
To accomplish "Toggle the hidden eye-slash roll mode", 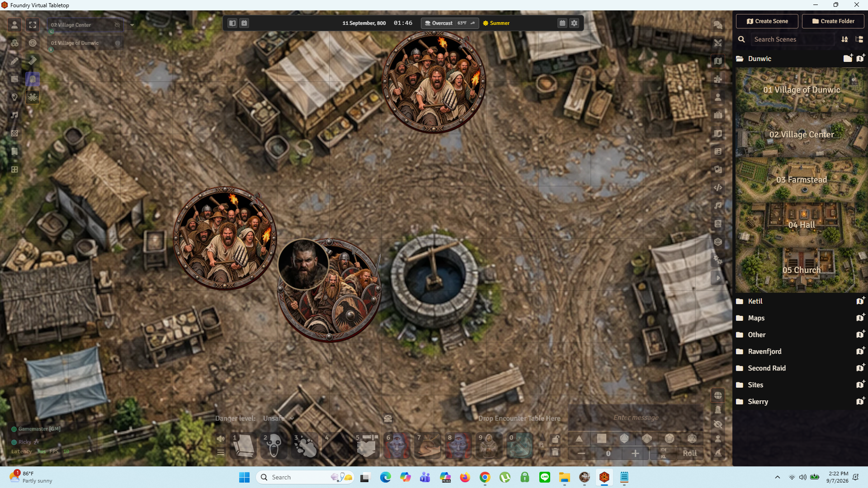I will coord(718,424).
